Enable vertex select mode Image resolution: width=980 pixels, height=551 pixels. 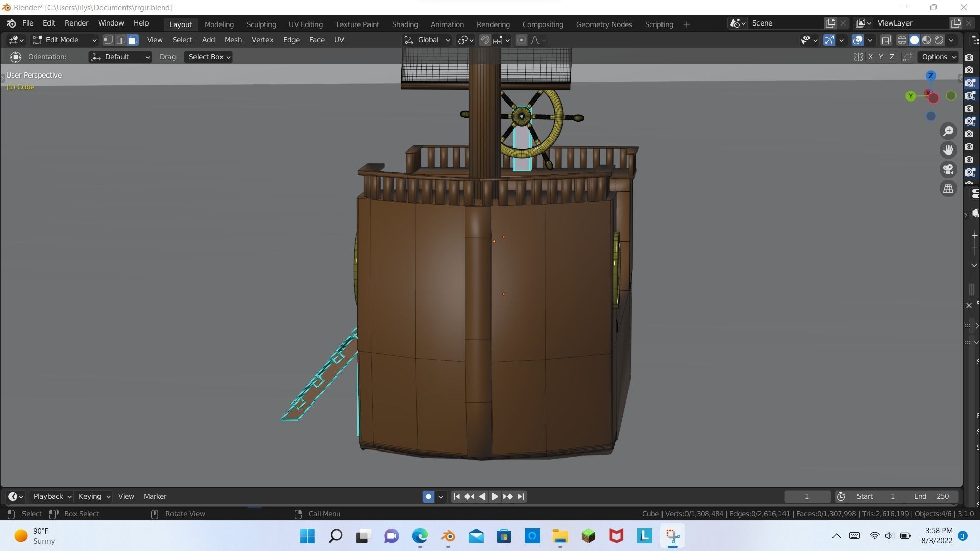[x=108, y=40]
